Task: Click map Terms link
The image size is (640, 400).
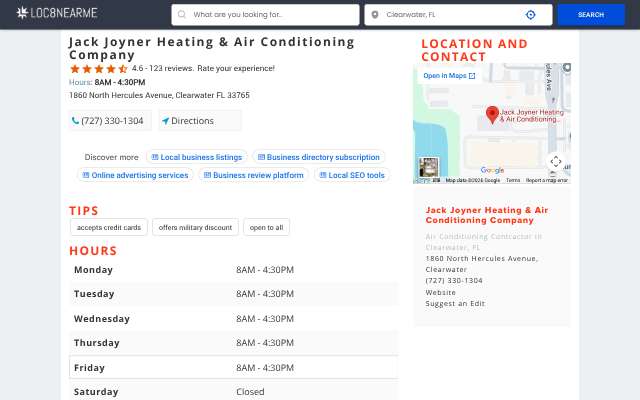Action: click(x=513, y=180)
